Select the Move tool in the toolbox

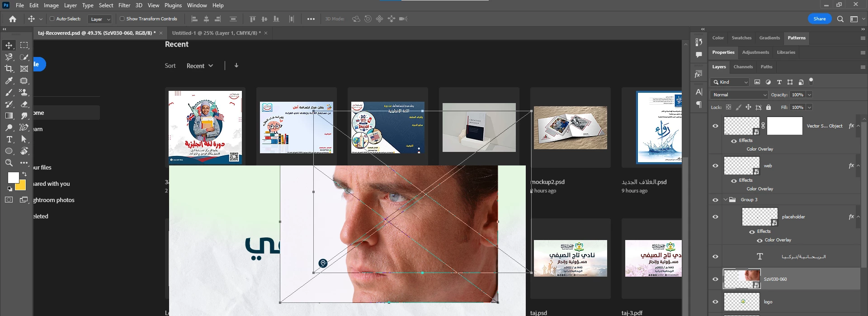pyautogui.click(x=9, y=45)
